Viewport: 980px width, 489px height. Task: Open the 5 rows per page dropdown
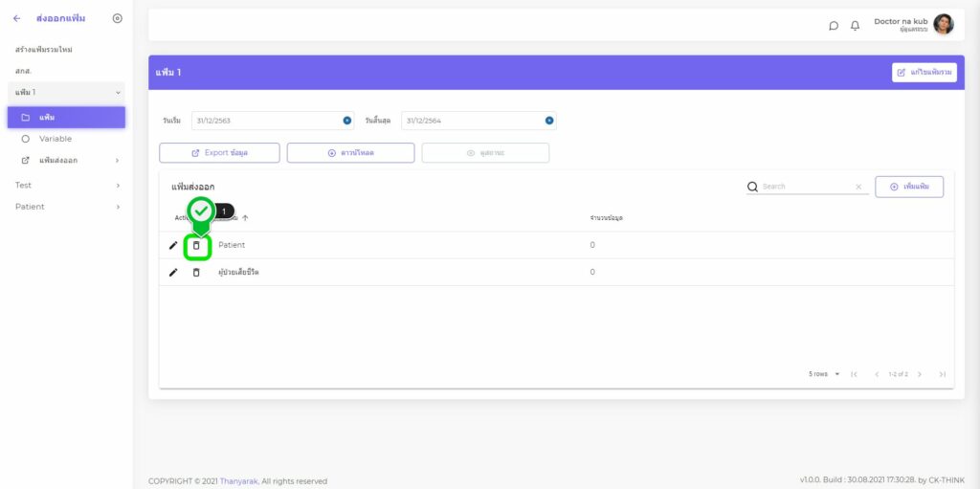(x=824, y=374)
